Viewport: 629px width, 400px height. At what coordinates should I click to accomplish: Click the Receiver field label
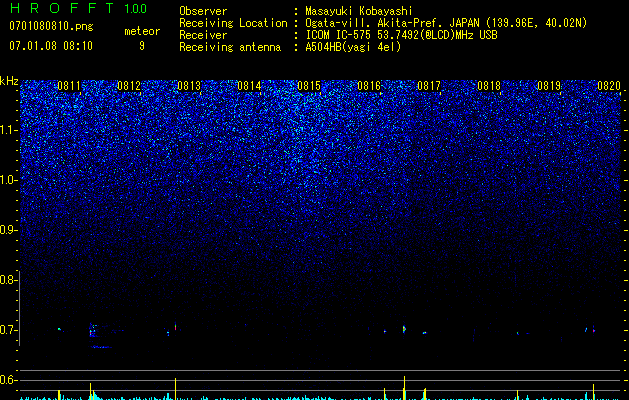pos(203,35)
